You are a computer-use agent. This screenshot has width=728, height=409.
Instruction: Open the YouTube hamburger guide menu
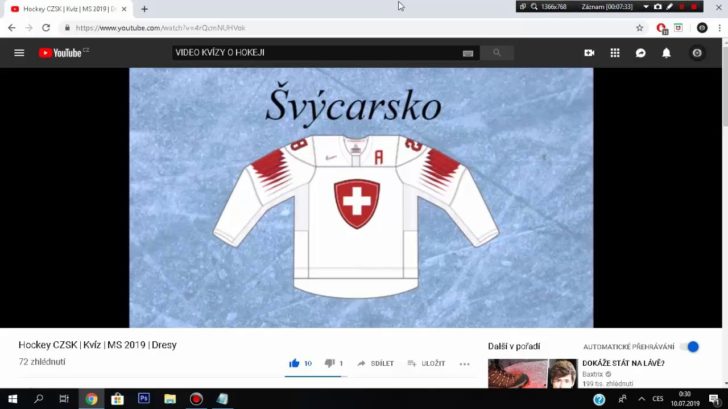click(x=19, y=53)
